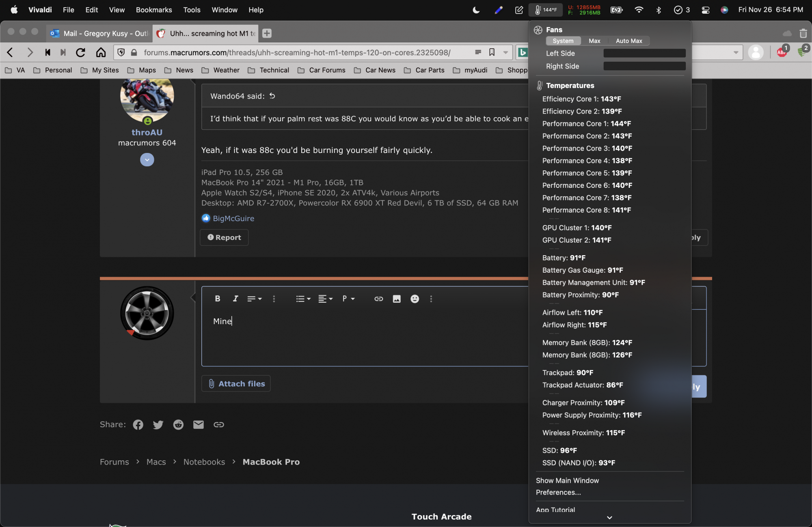The width and height of the screenshot is (812, 527).
Task: Open Wi-Fi status in the menu bar
Action: pyautogui.click(x=639, y=10)
